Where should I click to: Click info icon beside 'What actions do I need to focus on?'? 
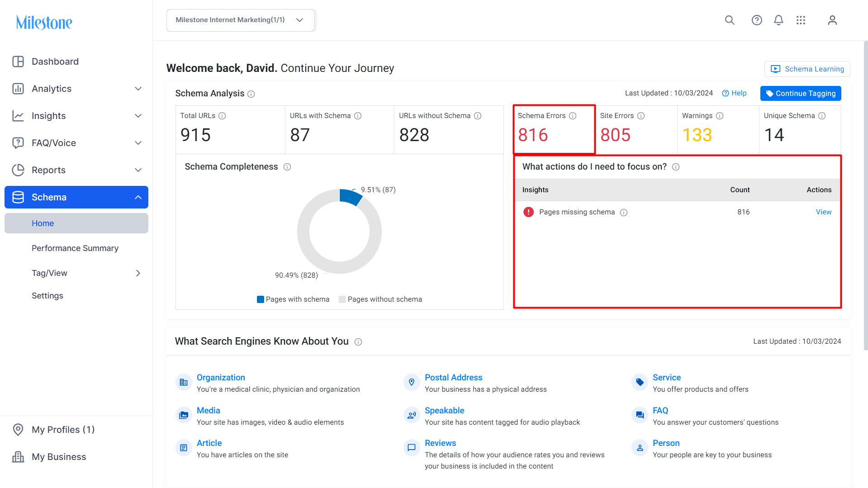coord(676,167)
